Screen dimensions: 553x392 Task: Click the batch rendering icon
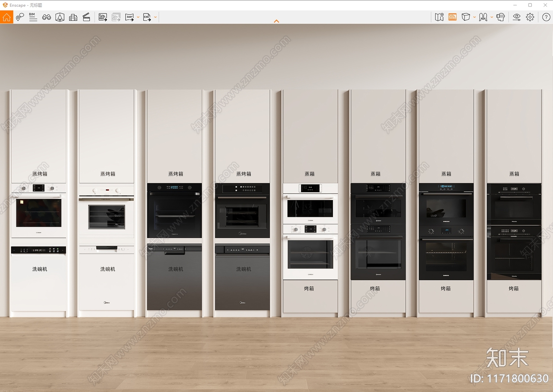[116, 17]
